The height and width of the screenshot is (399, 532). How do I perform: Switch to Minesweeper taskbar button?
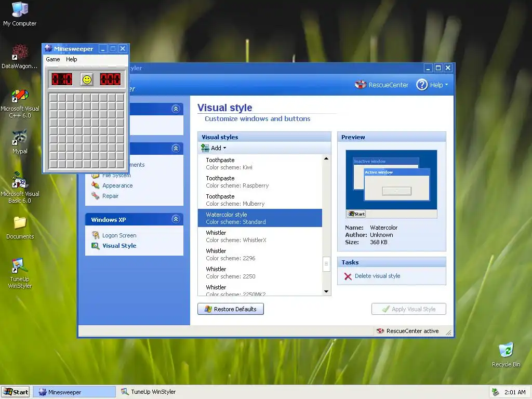click(x=75, y=392)
